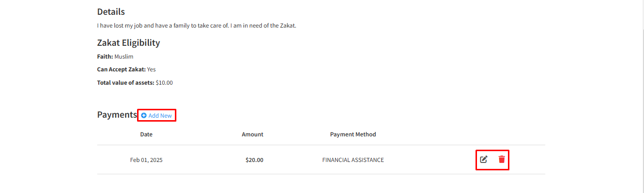Click the Yes value for accepting Zakat
Viewport: 644px width, 193px height.
[151, 69]
